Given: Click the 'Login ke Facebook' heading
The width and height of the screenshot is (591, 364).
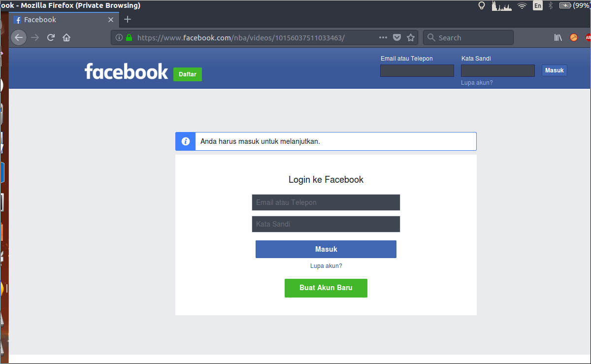Looking at the screenshot, I should pos(326,180).
